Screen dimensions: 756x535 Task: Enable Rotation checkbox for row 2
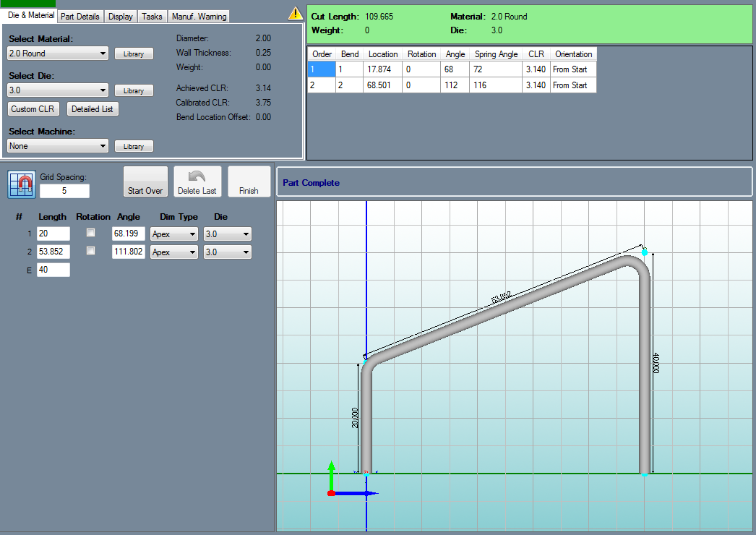tap(90, 250)
